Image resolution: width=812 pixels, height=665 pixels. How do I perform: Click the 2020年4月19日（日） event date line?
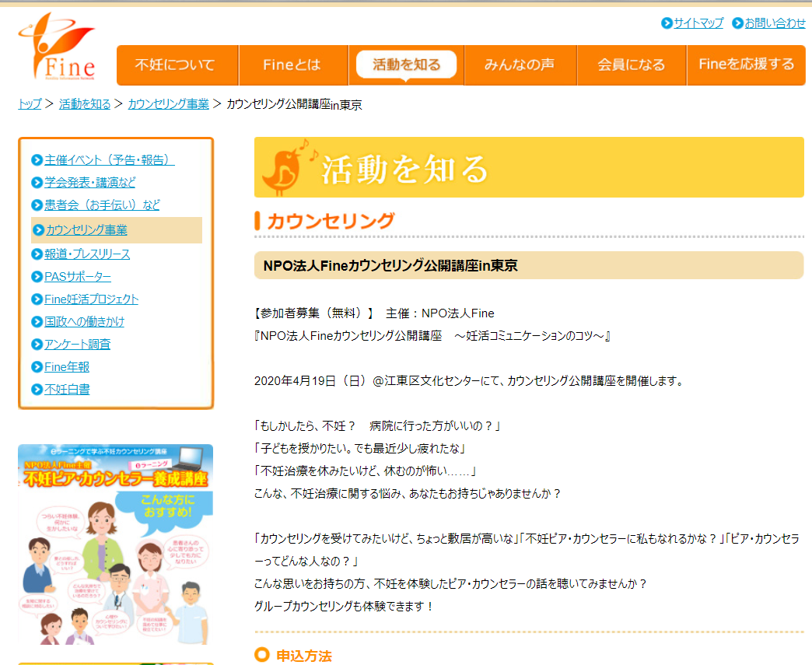pyautogui.click(x=469, y=381)
